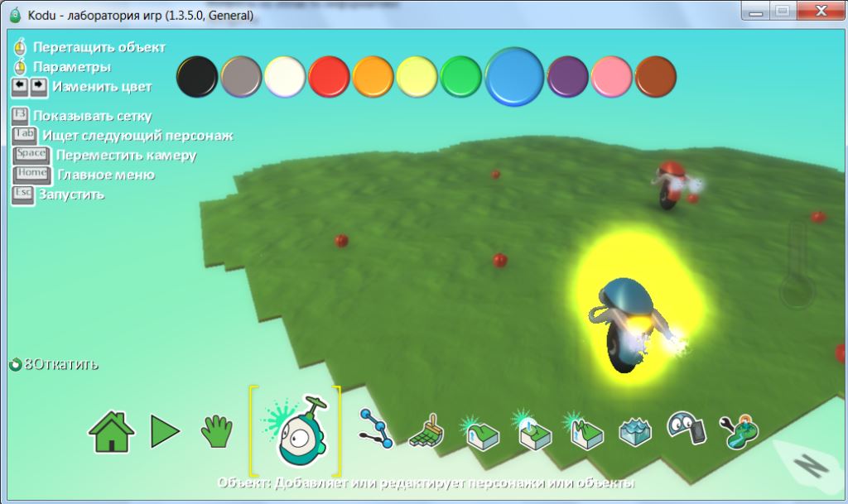Click the Space key icon for Переместить камеру
This screenshot has height=504, width=848.
[x=31, y=156]
